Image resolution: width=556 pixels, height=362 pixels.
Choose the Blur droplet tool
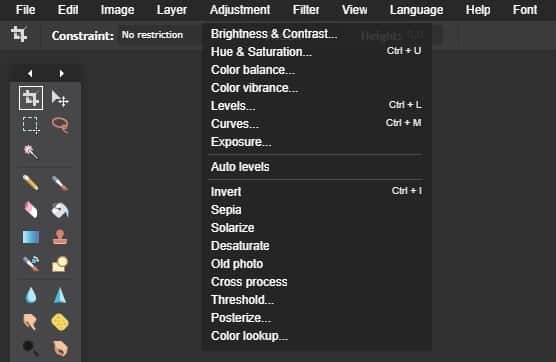[x=31, y=295]
